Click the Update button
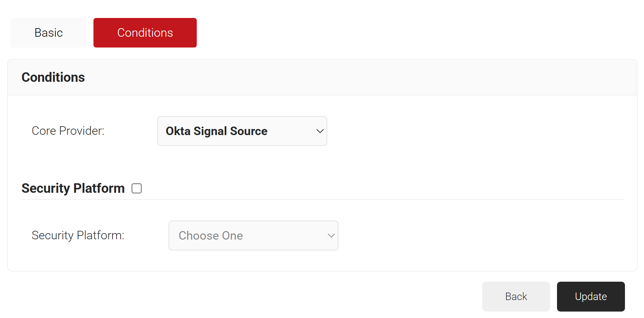644x318 pixels. 591,297
